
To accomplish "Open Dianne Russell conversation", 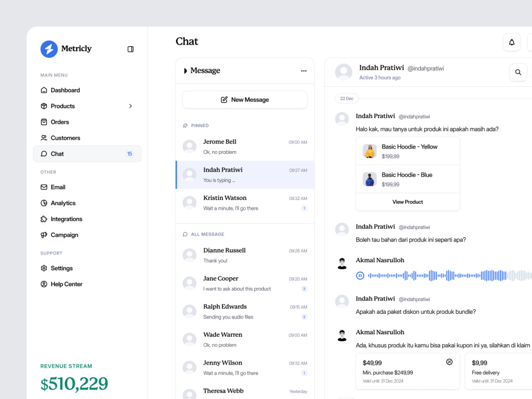I will [245, 255].
